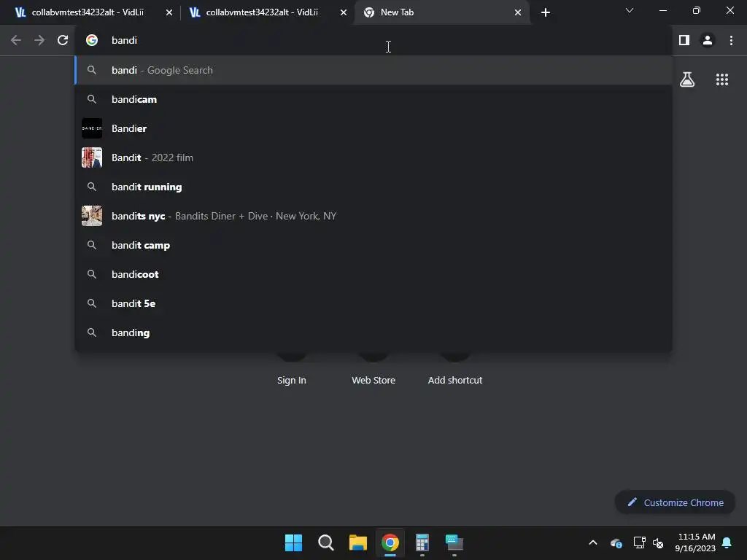Close the first VidLii tab

coord(169,12)
